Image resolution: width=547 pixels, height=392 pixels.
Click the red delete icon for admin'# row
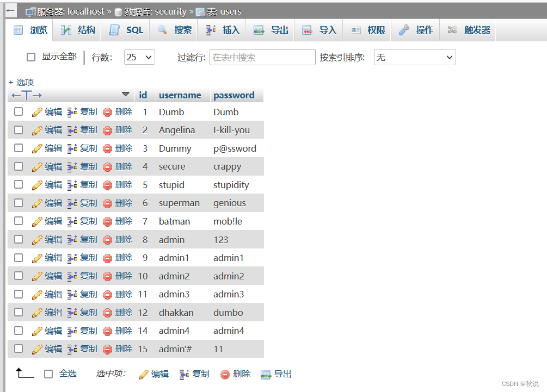pyautogui.click(x=108, y=349)
